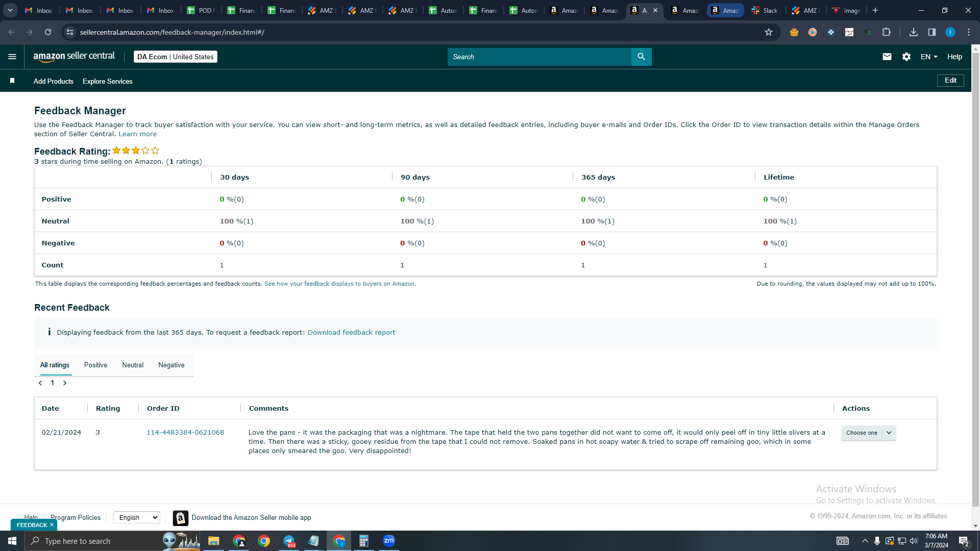The height and width of the screenshot is (551, 980).
Task: Open the browser extensions puzzle icon
Action: coord(887,32)
